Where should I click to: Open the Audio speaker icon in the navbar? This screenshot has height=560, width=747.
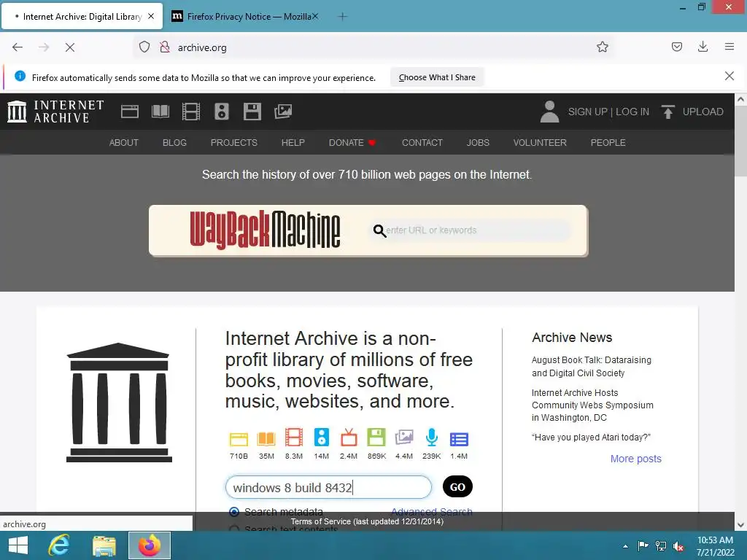222,112
